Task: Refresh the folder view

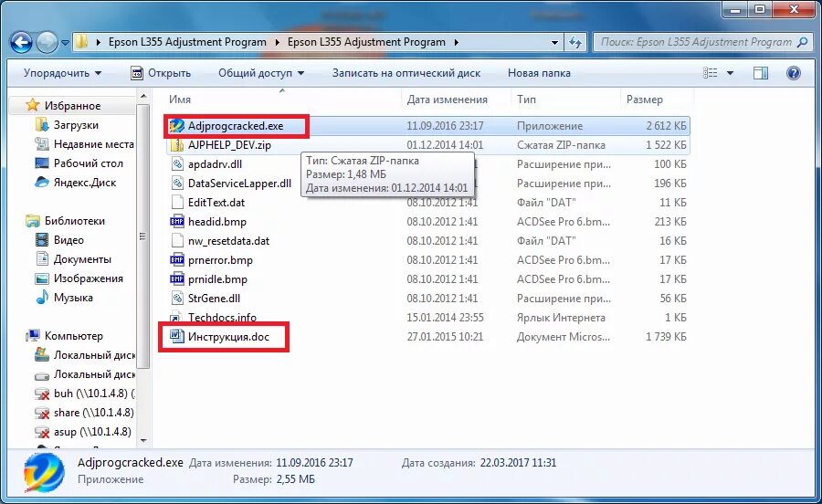Action: (x=575, y=42)
